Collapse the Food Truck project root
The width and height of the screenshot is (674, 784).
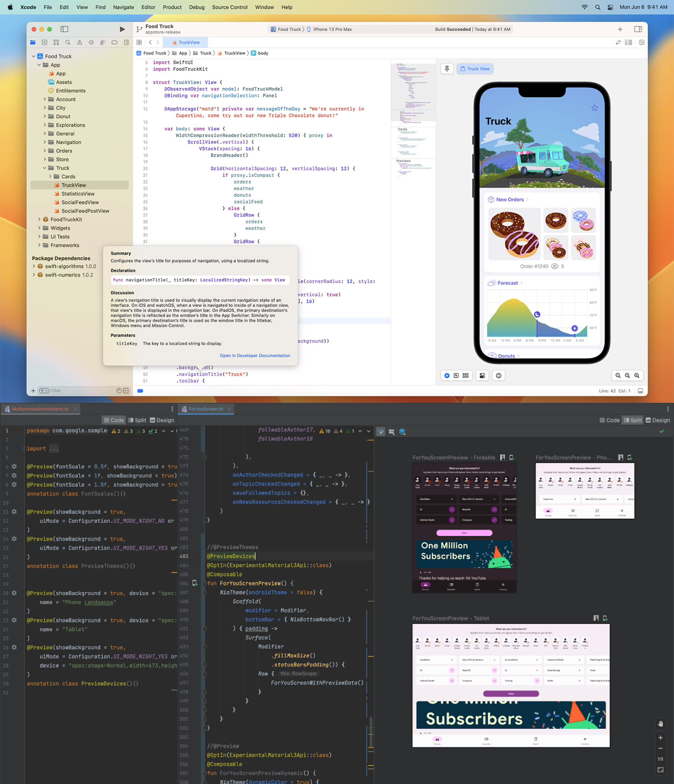point(34,56)
